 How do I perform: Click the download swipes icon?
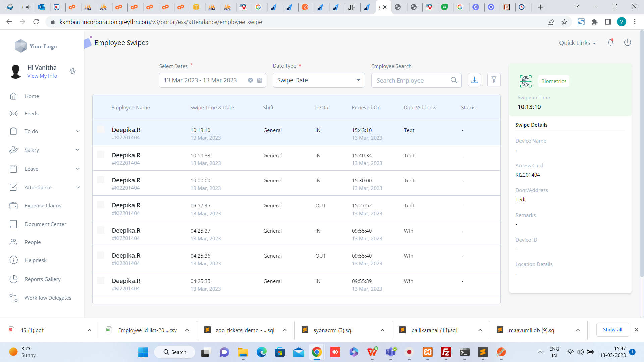click(474, 80)
